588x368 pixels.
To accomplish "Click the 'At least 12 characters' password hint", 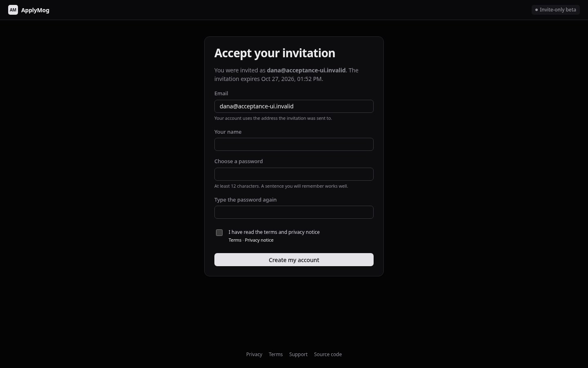I will coord(281,186).
